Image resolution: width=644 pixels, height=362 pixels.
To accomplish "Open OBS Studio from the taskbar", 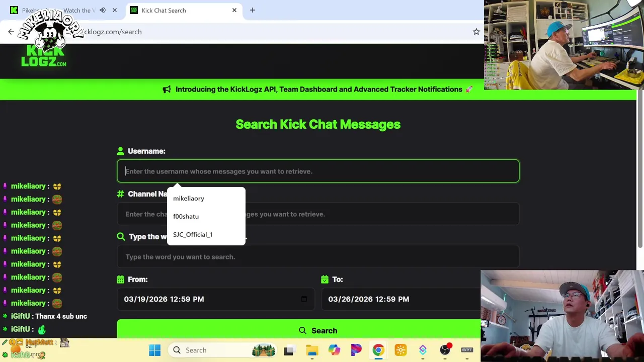I will (445, 350).
